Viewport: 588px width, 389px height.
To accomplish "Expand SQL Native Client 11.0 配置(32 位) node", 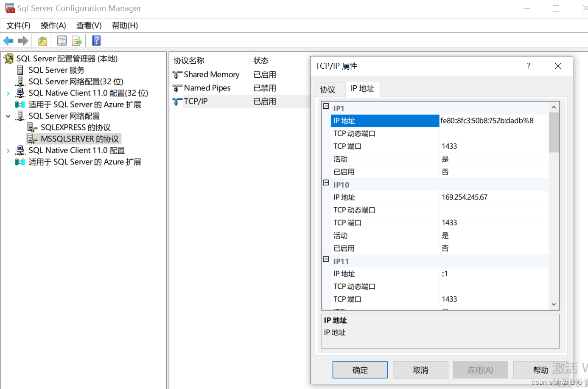I will tap(8, 93).
